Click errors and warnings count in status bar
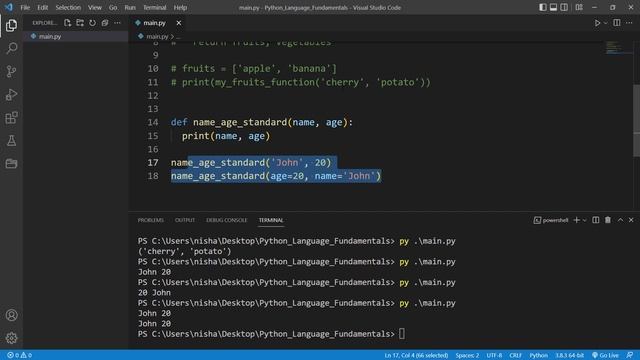The image size is (640, 360). pyautogui.click(x=20, y=355)
